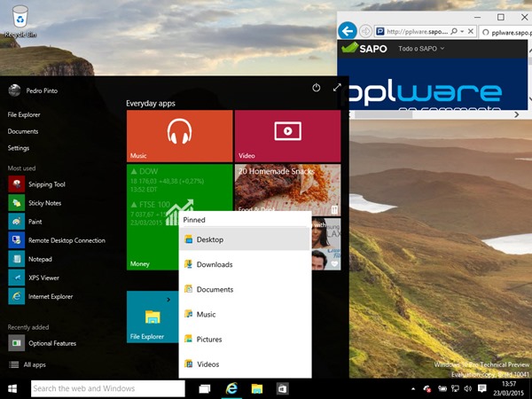Screen dimensions: 532x399
Task: Click Internet Explorer taskbar icon
Action: coord(231,389)
